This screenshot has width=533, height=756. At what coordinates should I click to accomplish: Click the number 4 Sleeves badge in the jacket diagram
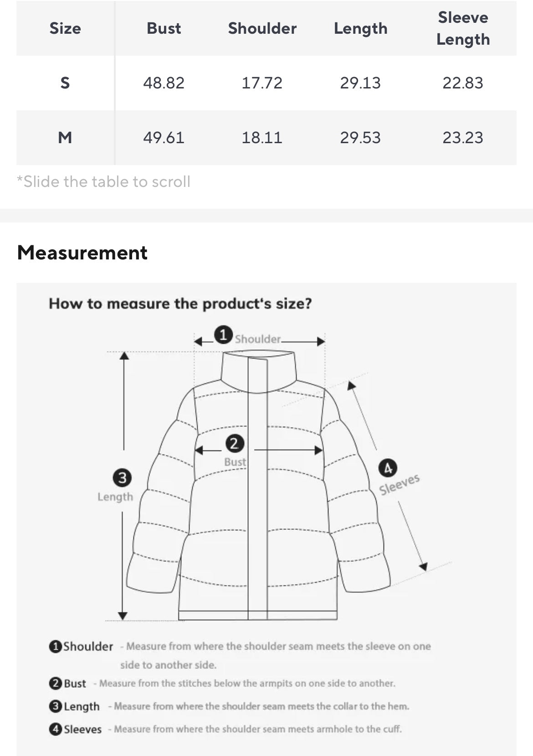tap(388, 468)
